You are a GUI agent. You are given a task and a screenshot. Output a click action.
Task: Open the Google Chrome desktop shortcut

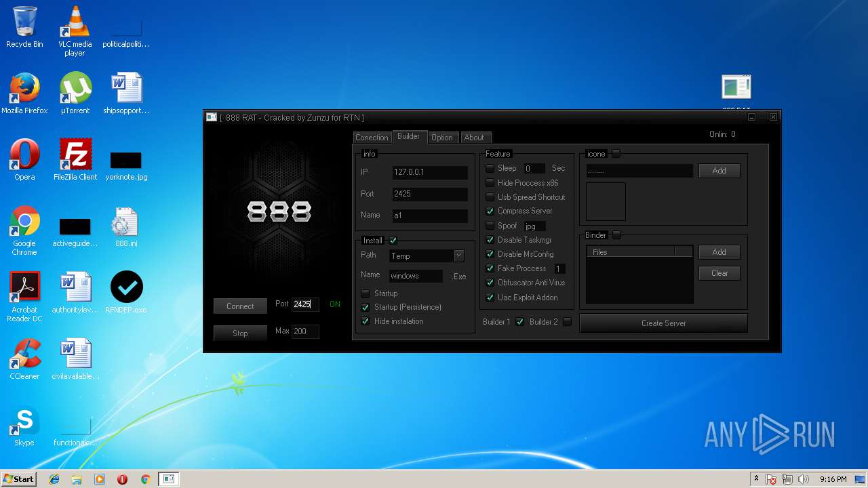point(24,230)
